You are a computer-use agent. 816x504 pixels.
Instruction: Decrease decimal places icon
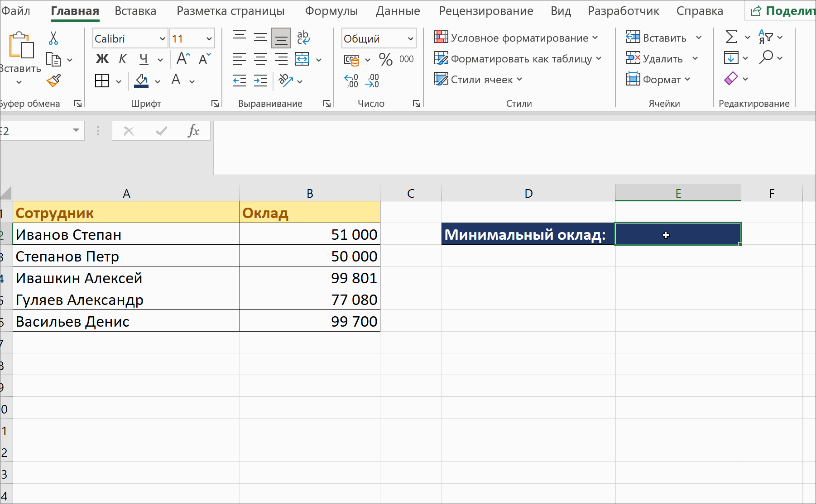372,81
